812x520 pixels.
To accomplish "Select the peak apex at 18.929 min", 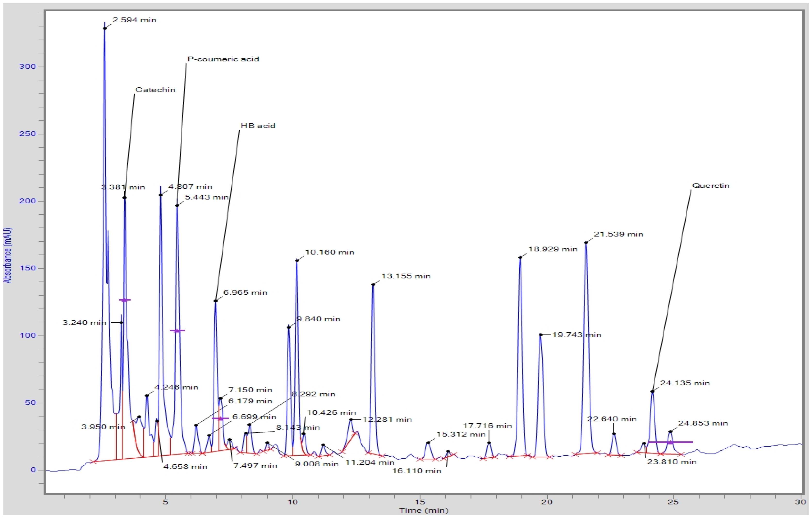I will coord(520,258).
